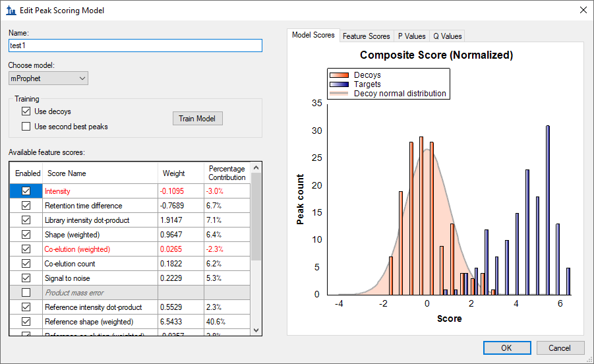The width and height of the screenshot is (594, 364).
Task: Cancel the scoring model edits
Action: click(x=560, y=348)
